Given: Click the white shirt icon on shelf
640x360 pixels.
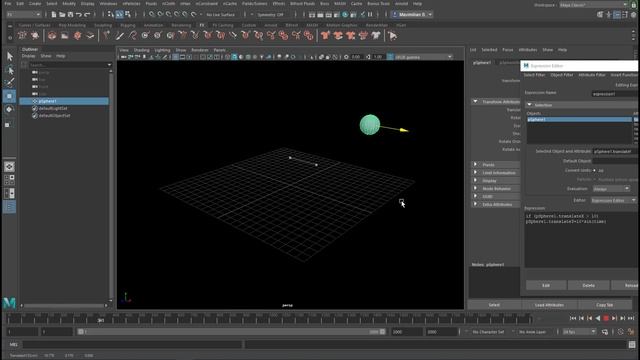Looking at the screenshot, I should click(376, 36).
